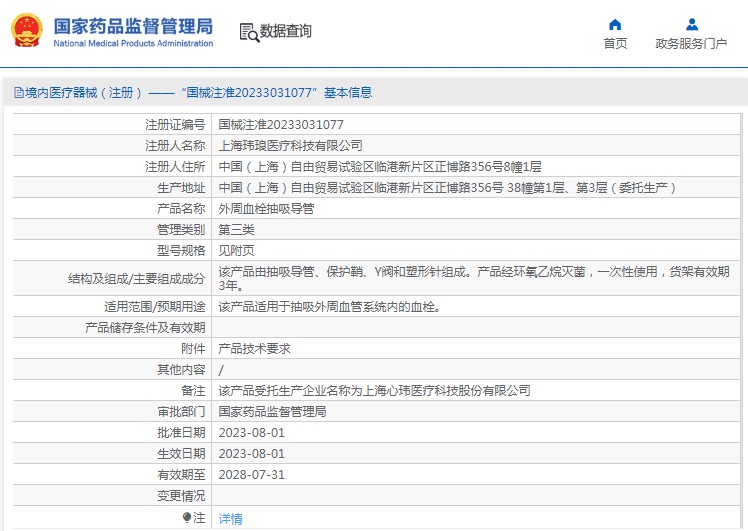
Task: Open the 政务服务门户 user icon
Action: [x=692, y=24]
